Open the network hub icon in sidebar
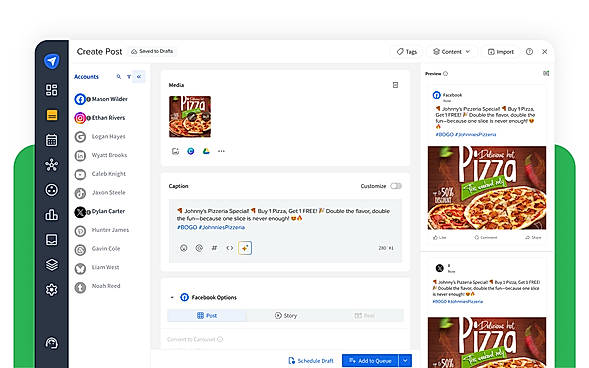This screenshot has width=589, height=368. tap(51, 165)
